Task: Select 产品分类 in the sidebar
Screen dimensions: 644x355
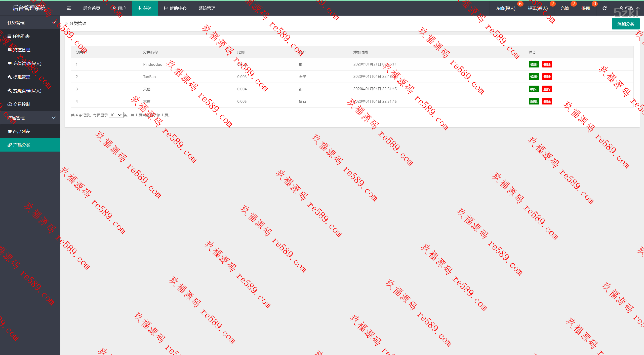Action: [22, 145]
